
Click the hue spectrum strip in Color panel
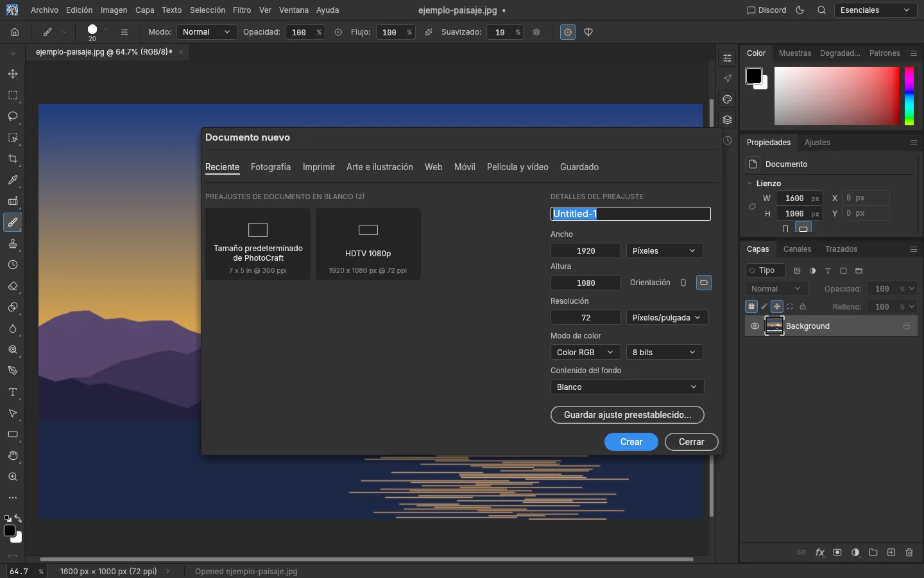[x=909, y=96]
